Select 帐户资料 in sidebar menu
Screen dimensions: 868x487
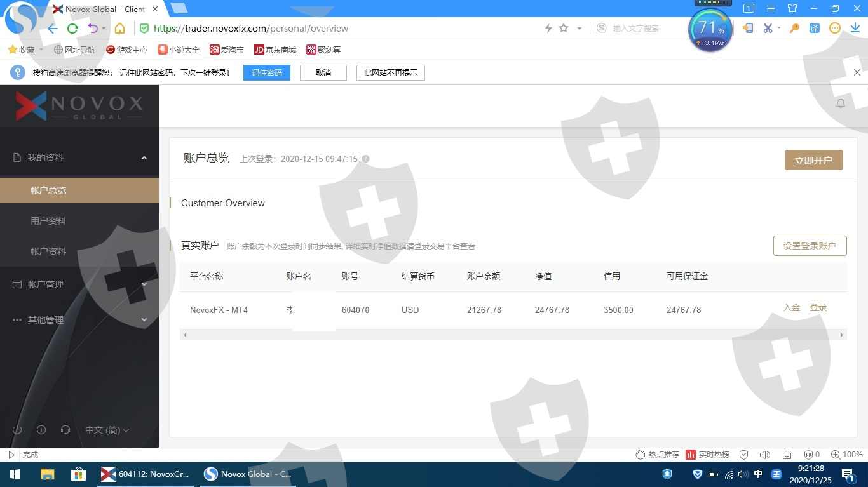48,251
